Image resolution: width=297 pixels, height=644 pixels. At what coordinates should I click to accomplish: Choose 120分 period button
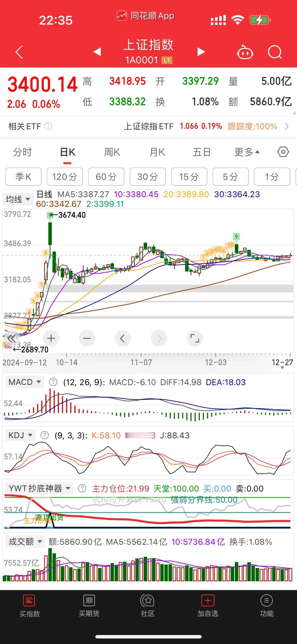coord(65,177)
